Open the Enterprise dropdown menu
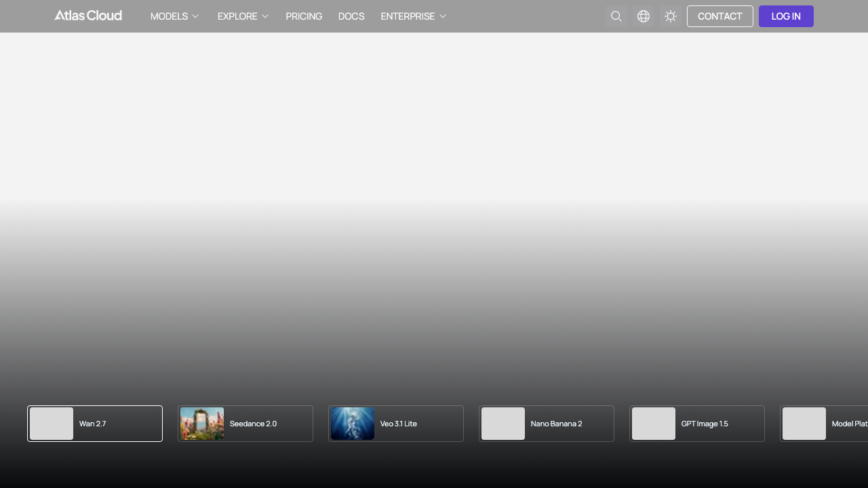The image size is (868, 488). [x=413, y=16]
